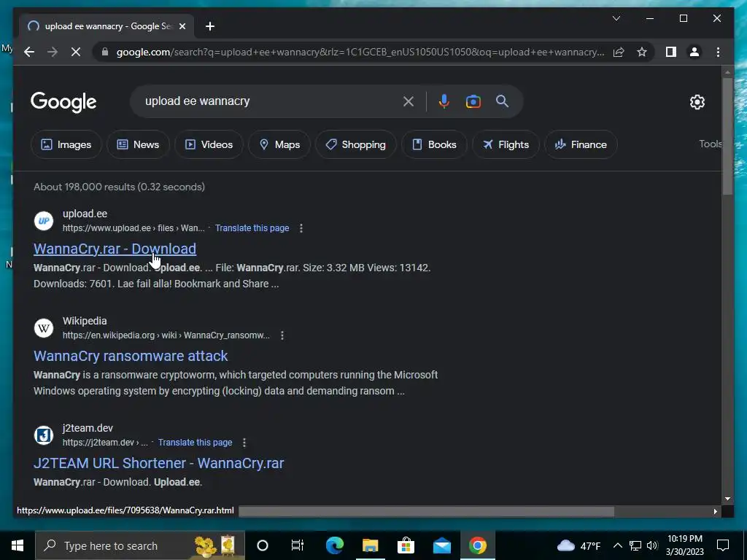Filter results by Finance
The height and width of the screenshot is (560, 747).
[x=581, y=144]
